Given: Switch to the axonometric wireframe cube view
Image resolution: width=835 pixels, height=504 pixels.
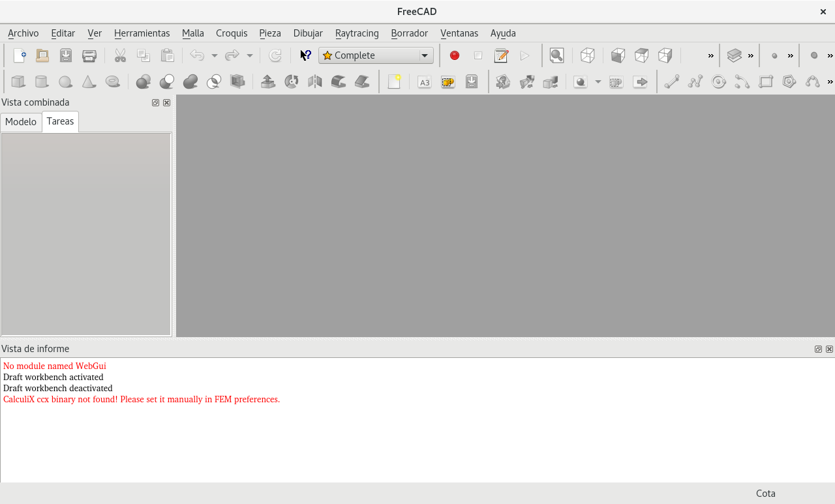Looking at the screenshot, I should click(587, 55).
